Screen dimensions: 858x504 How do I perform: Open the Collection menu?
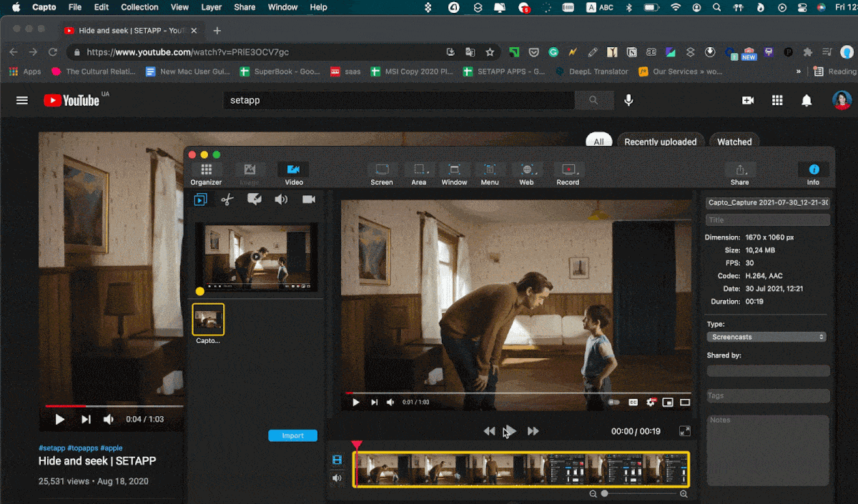(x=139, y=7)
